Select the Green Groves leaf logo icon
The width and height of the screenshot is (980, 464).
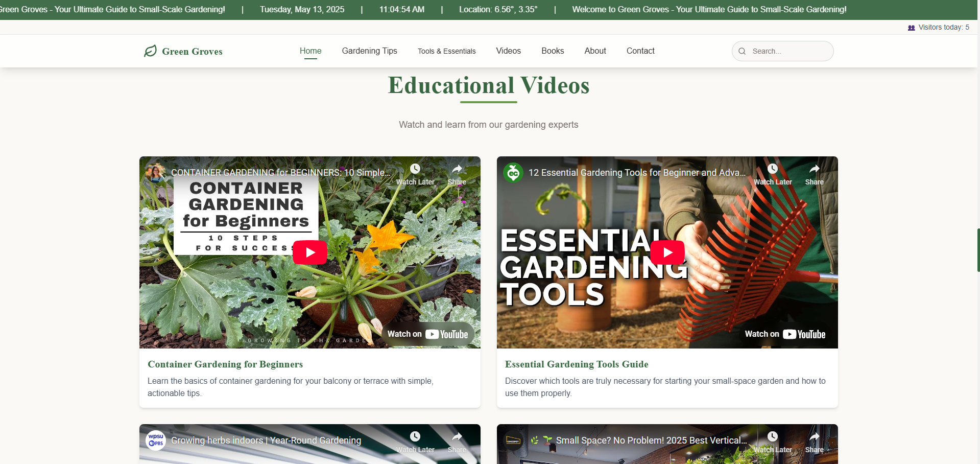coord(150,51)
